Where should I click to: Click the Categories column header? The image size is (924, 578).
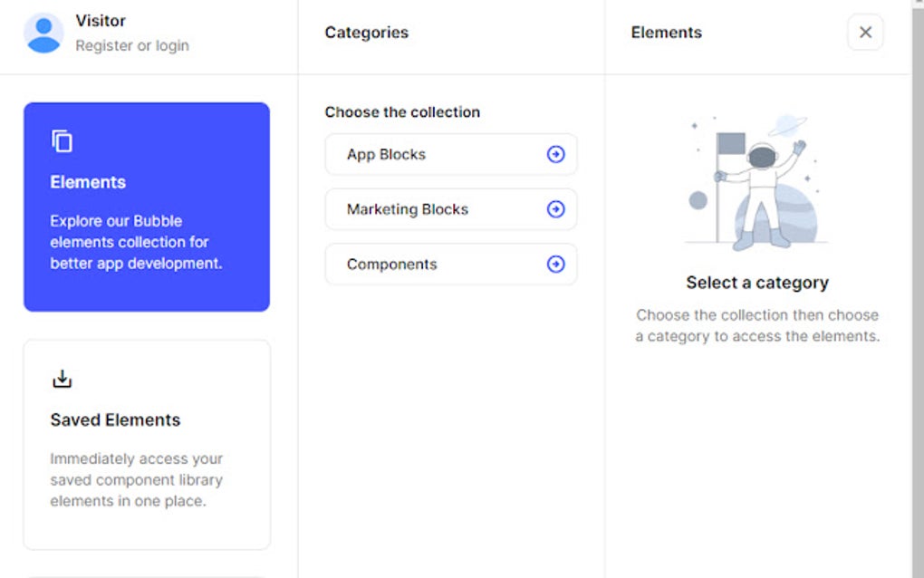366,33
